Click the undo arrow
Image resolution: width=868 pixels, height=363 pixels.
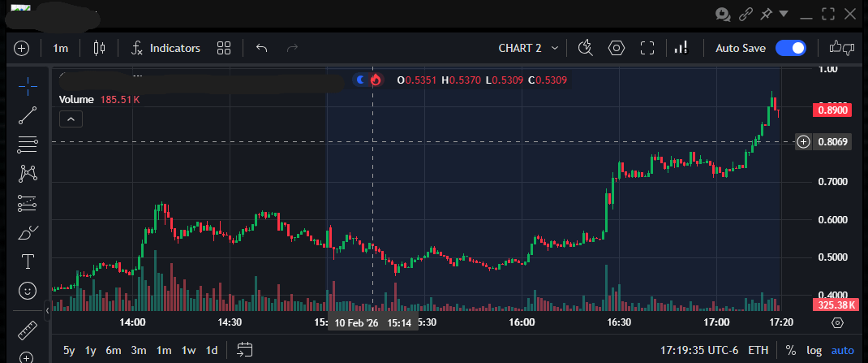(261, 48)
